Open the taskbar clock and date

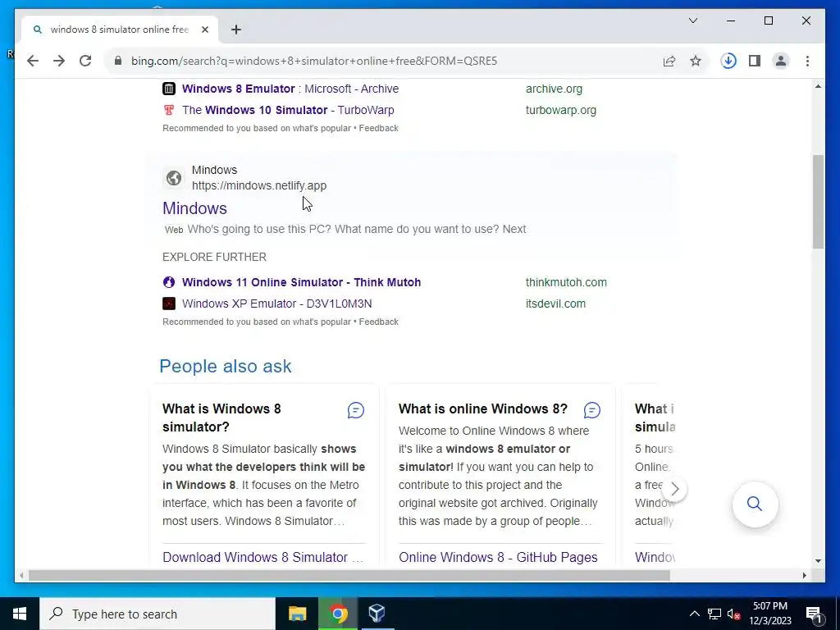pyautogui.click(x=769, y=614)
